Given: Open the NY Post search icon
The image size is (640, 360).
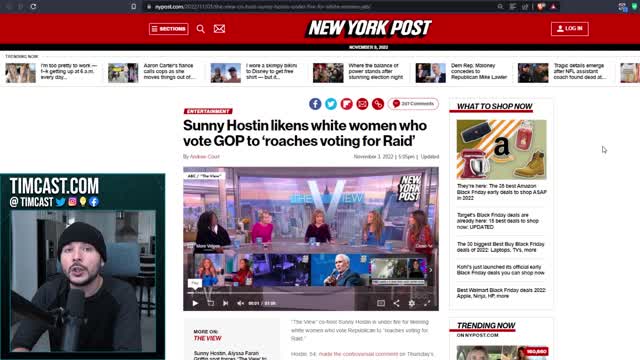Looking at the screenshot, I should point(200,29).
